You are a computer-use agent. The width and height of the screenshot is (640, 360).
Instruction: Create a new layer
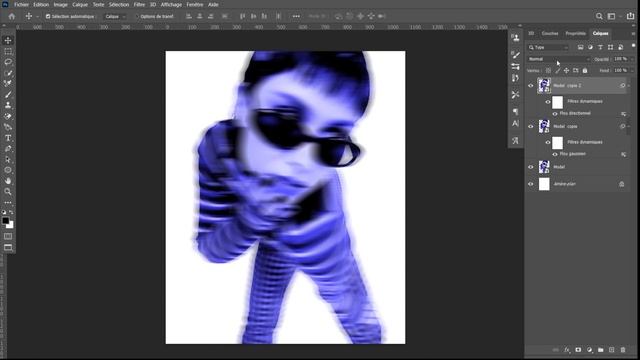click(611, 350)
